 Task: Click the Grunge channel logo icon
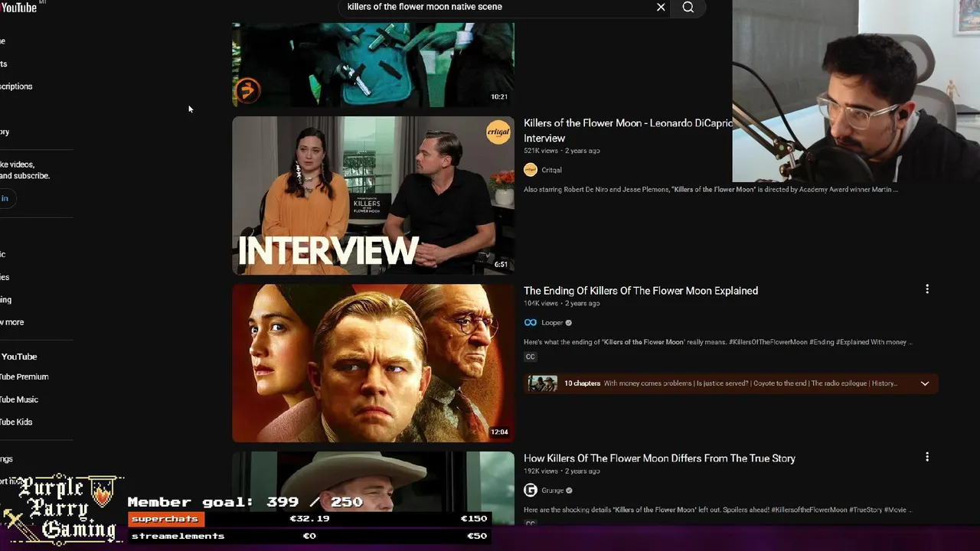pos(531,491)
